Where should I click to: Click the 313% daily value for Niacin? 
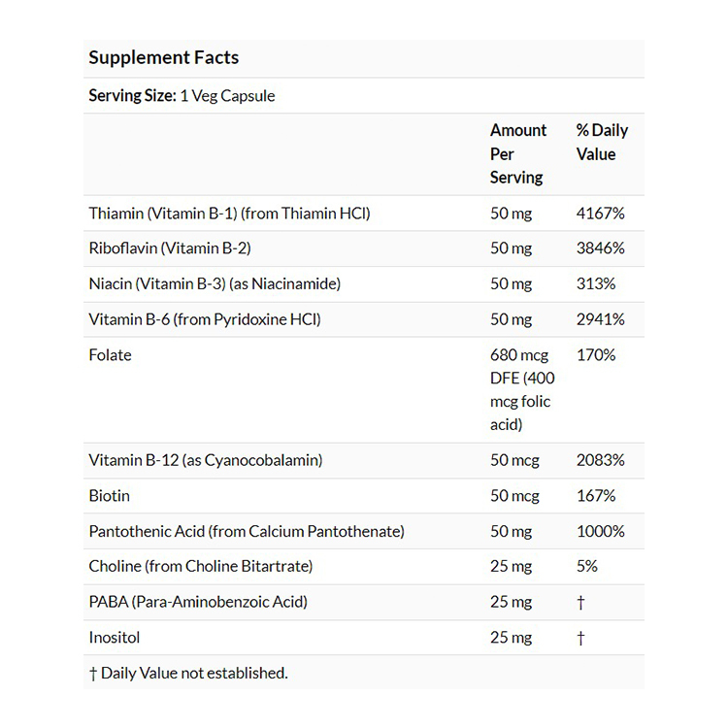pyautogui.click(x=596, y=283)
